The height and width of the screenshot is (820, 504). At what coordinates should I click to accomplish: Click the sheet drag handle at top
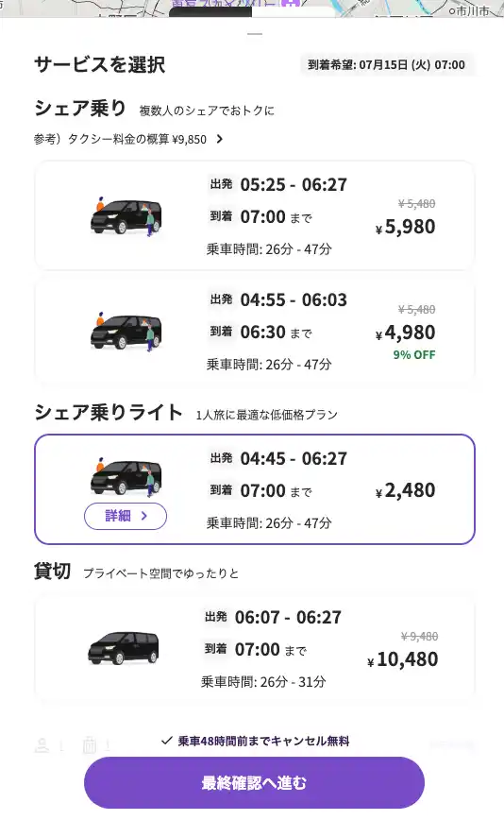[254, 34]
